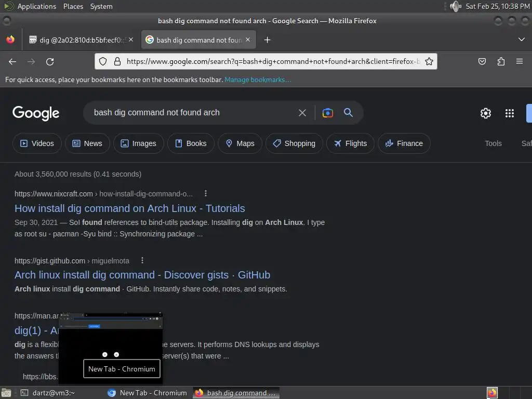Filter results by Finance
This screenshot has height=399, width=532.
[x=404, y=143]
